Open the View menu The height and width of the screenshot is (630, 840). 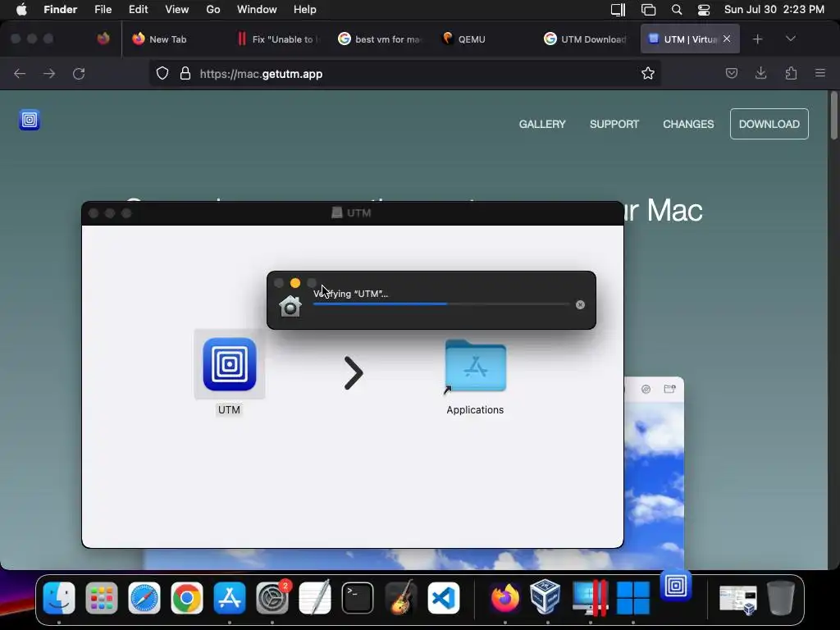tap(177, 10)
